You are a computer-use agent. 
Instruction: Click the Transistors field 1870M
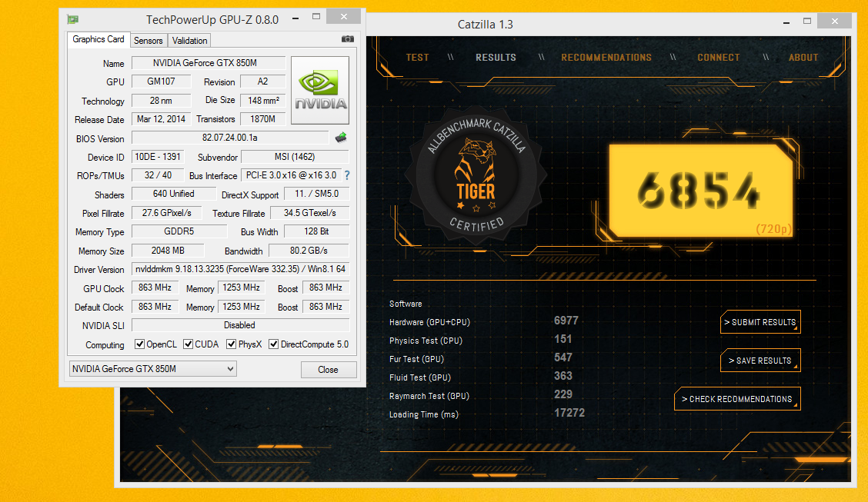(262, 119)
